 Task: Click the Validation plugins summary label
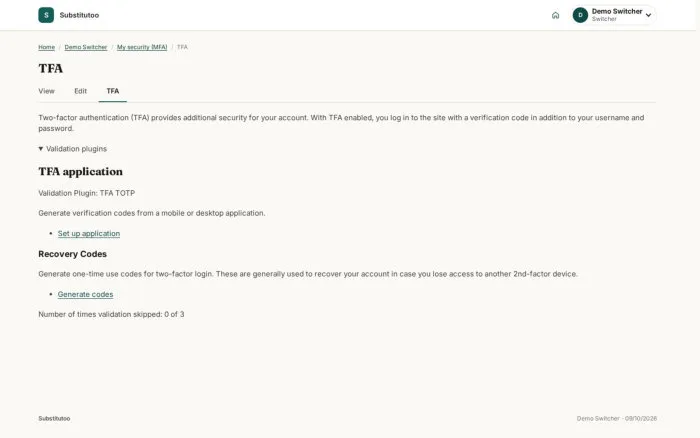[76, 149]
